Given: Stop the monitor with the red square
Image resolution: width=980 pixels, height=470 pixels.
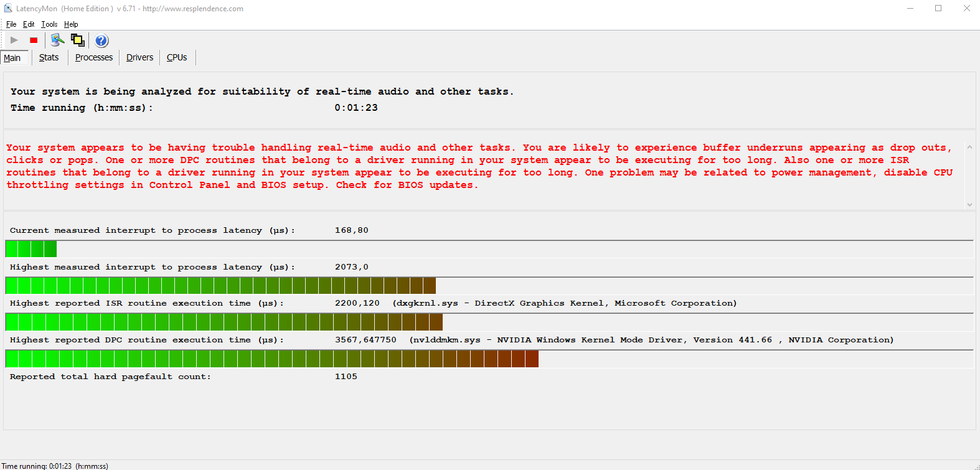Looking at the screenshot, I should (34, 40).
